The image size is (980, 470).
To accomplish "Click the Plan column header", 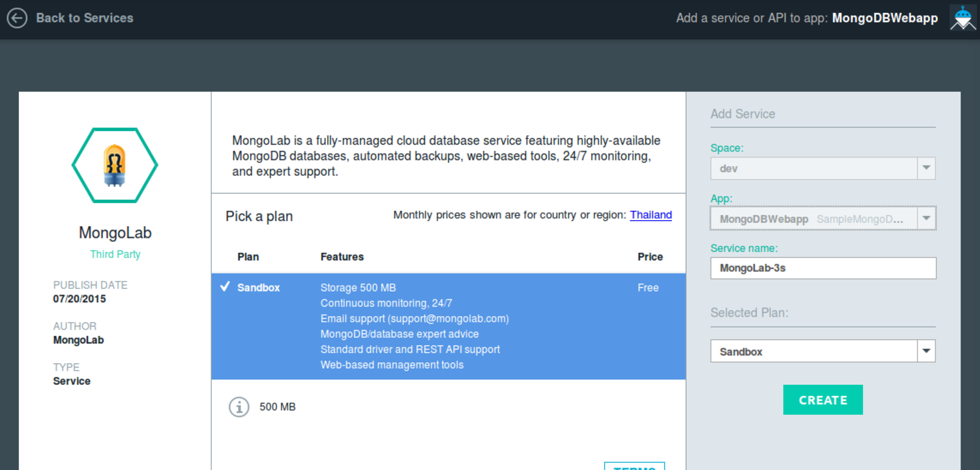I will pyautogui.click(x=248, y=257).
